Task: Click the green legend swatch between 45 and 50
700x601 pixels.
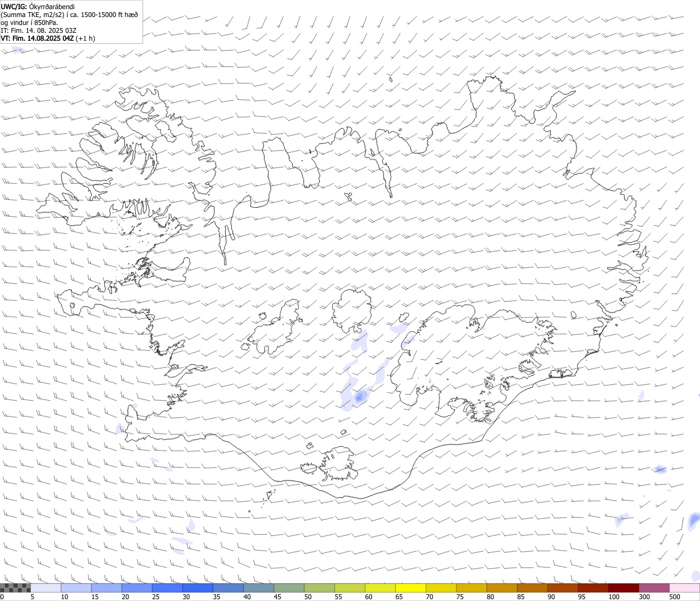Action: point(289,588)
